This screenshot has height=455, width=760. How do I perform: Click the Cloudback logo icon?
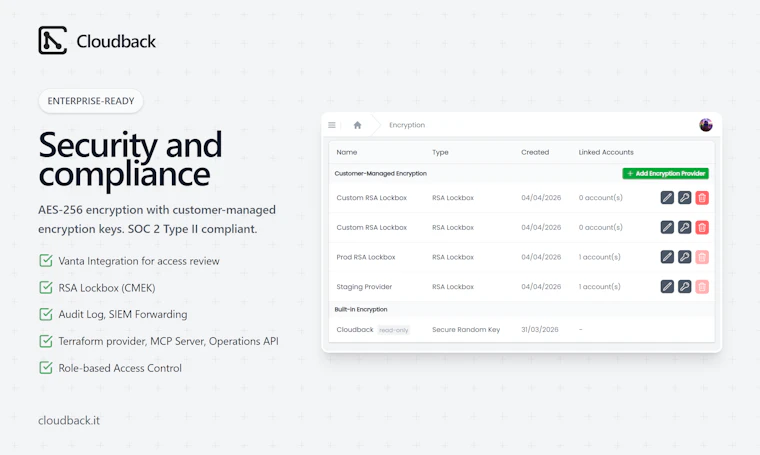pyautogui.click(x=52, y=40)
